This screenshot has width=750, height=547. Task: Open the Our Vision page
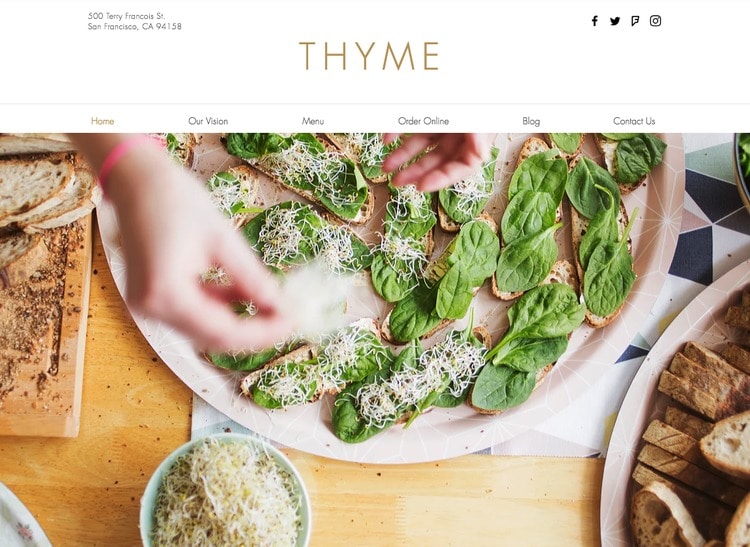(x=208, y=121)
